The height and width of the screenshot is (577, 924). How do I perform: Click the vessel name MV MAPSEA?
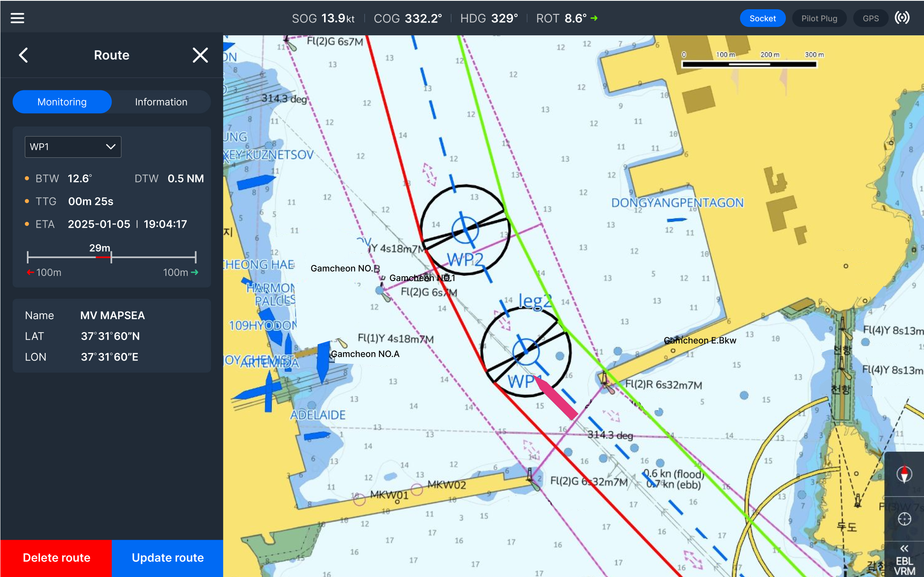[112, 316]
